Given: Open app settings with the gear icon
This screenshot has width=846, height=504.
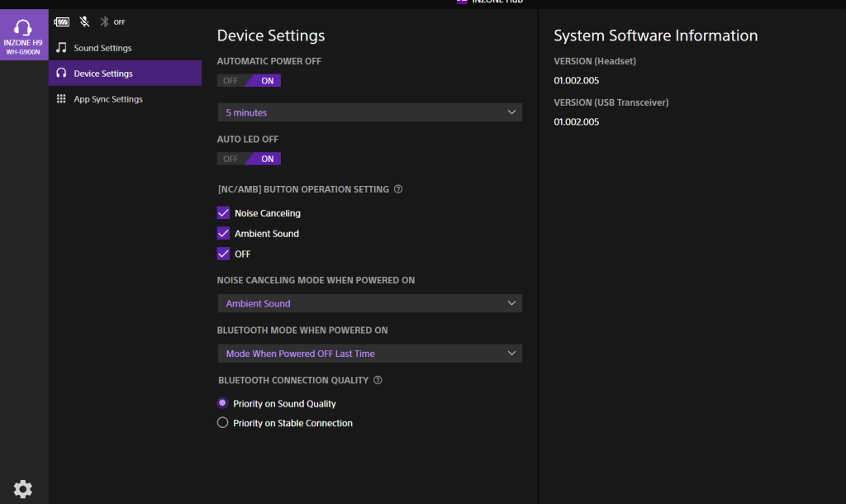Looking at the screenshot, I should coord(23,488).
